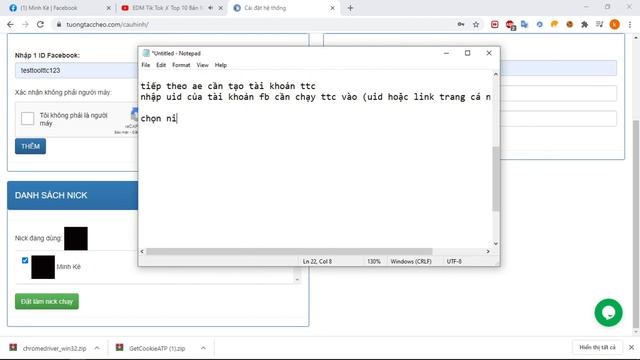Viewport: 640px width, 360px height.
Task: Switch to the EDM Tik Tok tab
Action: [167, 8]
